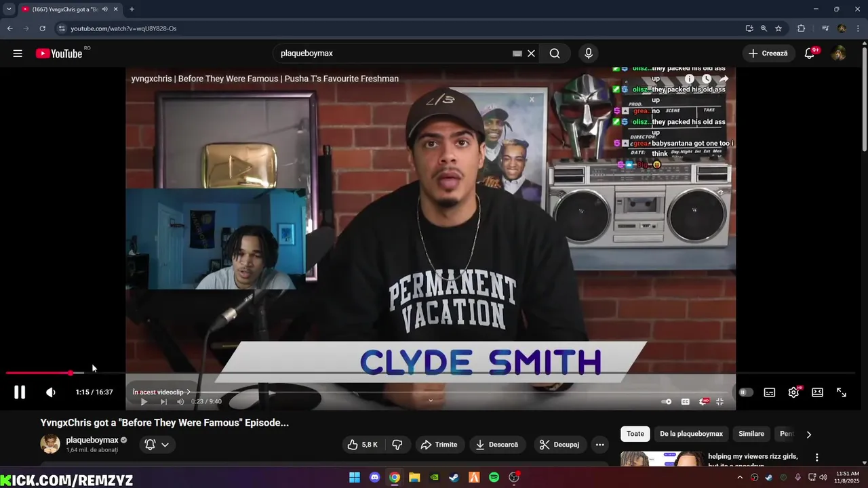Close the YvngxChris browser tab
This screenshot has width=868, height=488.
pos(116,9)
